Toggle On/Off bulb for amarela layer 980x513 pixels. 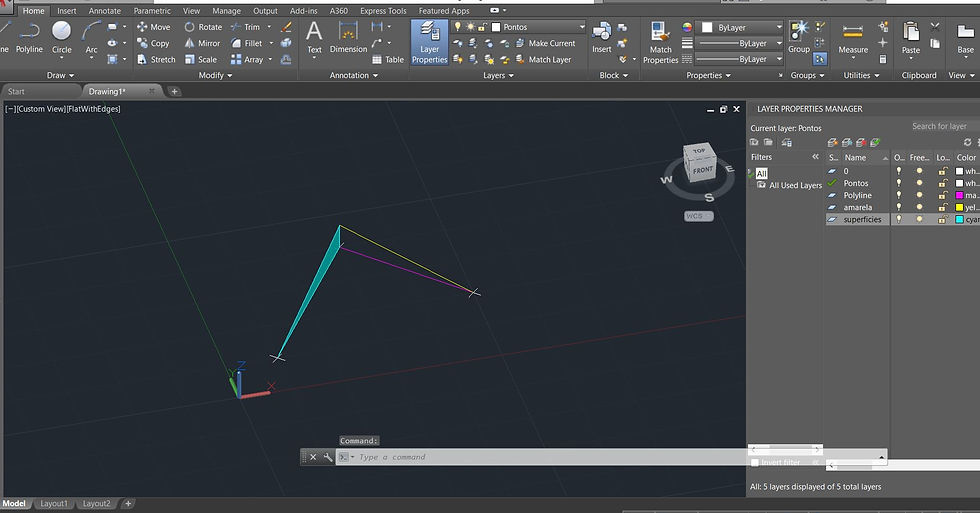tap(899, 207)
